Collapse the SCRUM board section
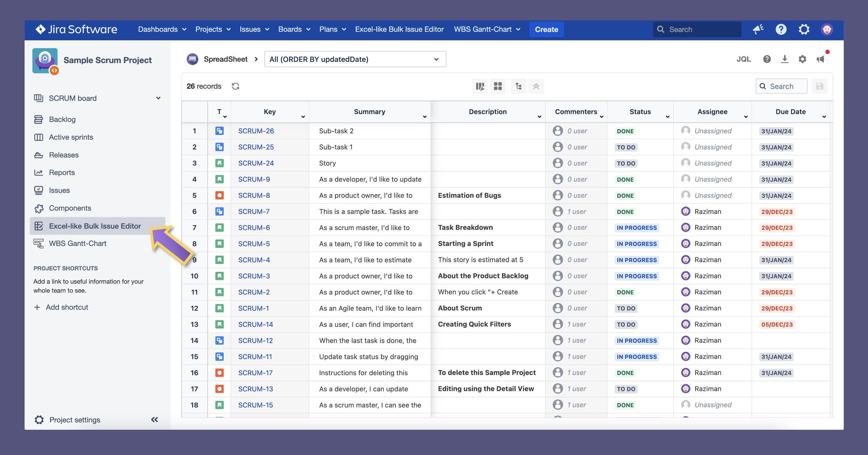This screenshot has width=868, height=455. pyautogui.click(x=158, y=98)
